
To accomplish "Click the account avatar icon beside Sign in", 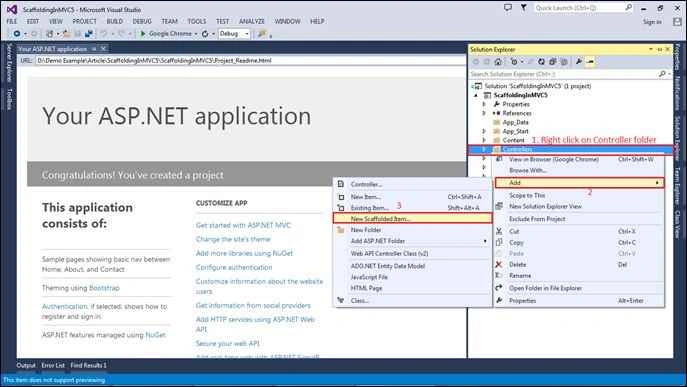I will pyautogui.click(x=677, y=21).
